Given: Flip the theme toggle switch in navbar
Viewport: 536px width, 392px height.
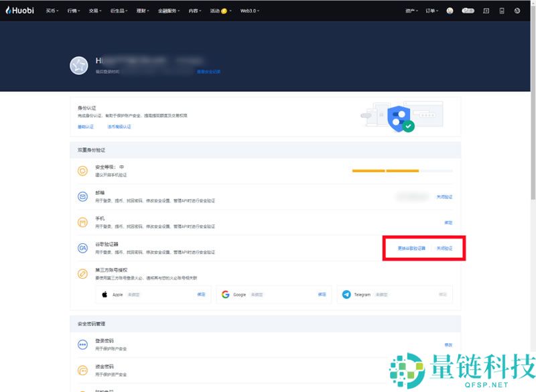Looking at the screenshot, I should pos(468,10).
